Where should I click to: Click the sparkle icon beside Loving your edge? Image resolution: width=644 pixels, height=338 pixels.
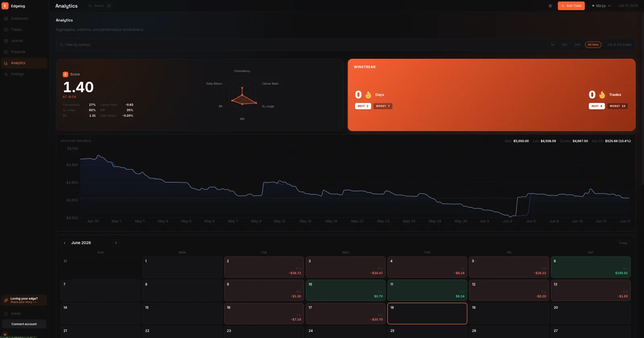point(6,300)
